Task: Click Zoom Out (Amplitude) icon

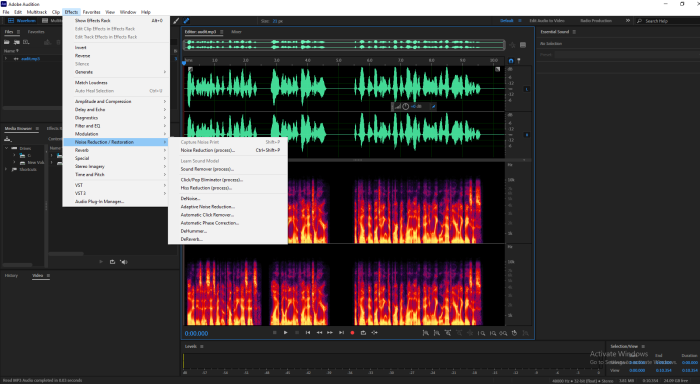Action: click(x=437, y=333)
